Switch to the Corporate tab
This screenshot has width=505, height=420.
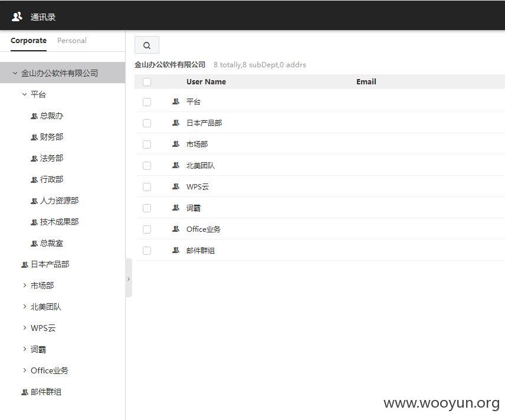[x=29, y=41]
